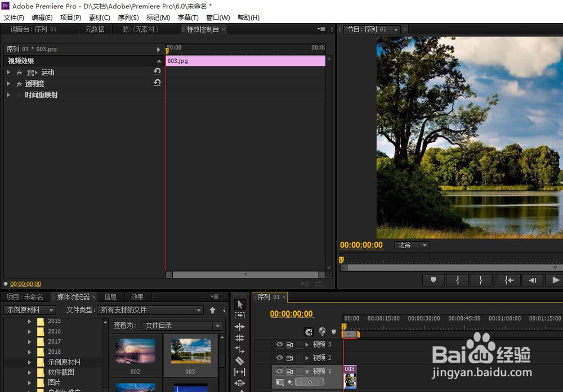The height and width of the screenshot is (392, 563).
Task: Open the 示例原材料 location dropdown
Action: coord(30,310)
